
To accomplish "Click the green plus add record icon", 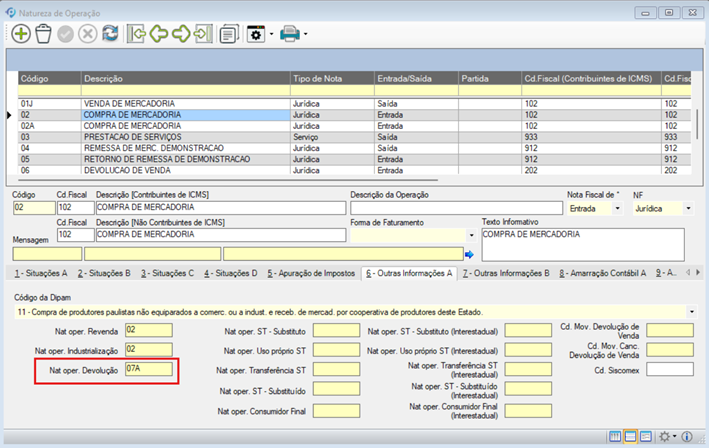I will point(21,34).
